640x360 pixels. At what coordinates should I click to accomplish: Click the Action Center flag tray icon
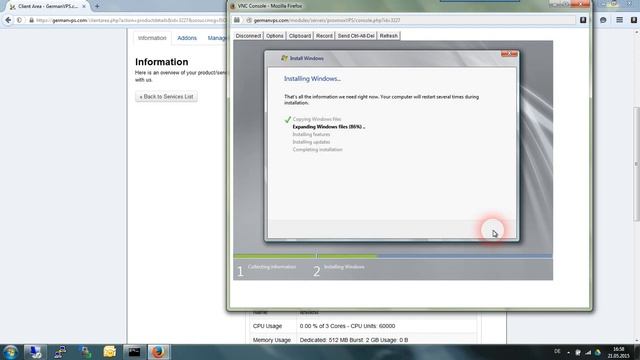578,352
